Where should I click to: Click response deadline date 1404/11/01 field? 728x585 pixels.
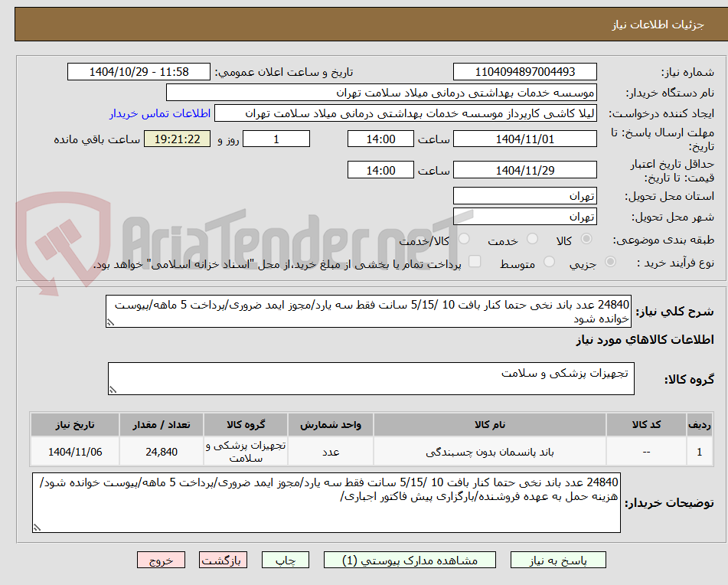pyautogui.click(x=525, y=139)
